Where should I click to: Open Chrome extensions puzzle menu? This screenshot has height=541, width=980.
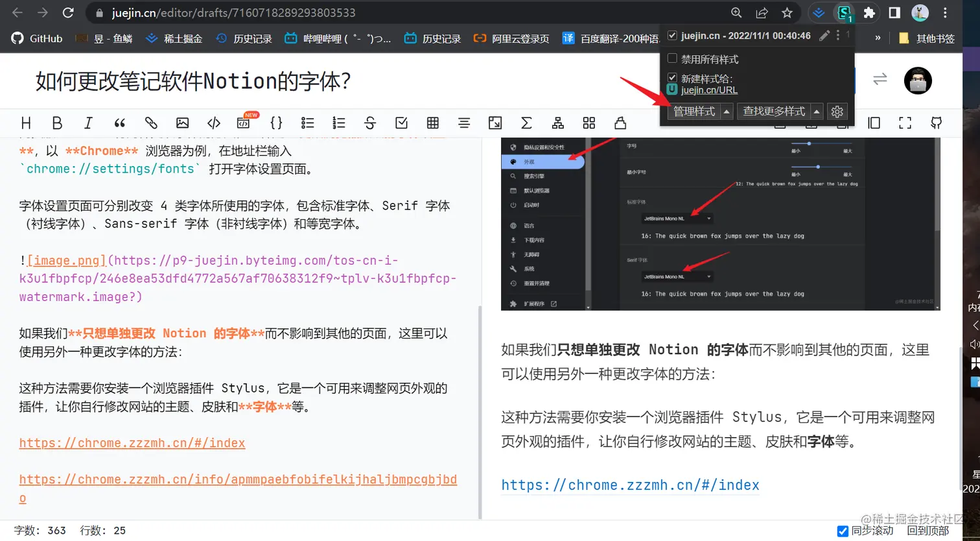869,13
